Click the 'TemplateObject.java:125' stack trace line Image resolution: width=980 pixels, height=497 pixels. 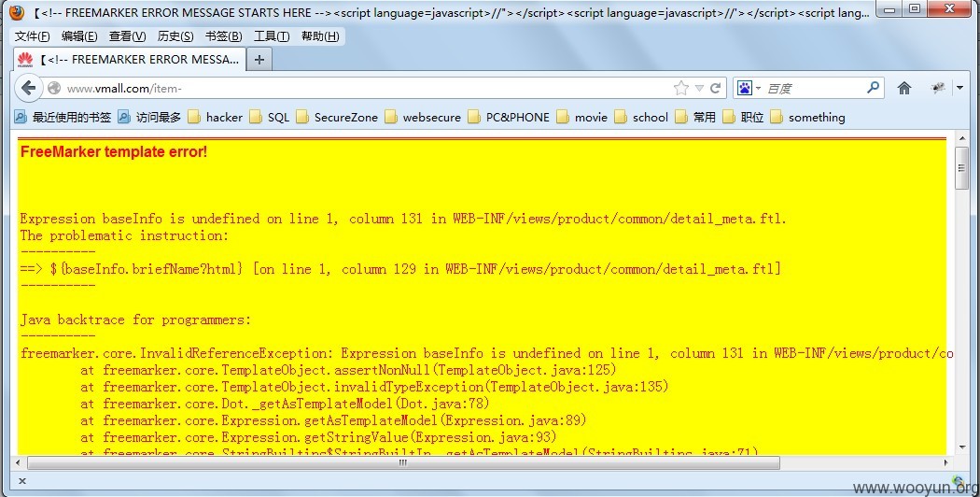coord(348,370)
